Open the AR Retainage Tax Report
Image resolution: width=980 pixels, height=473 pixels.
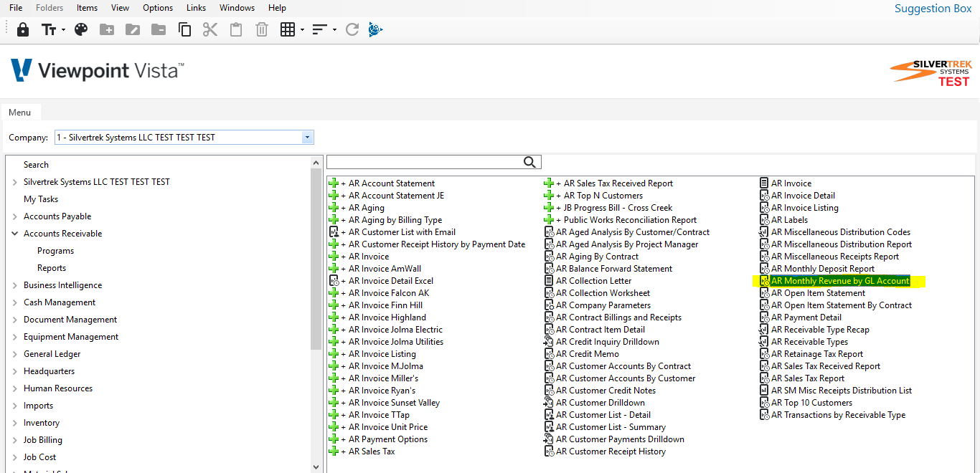pyautogui.click(x=817, y=354)
